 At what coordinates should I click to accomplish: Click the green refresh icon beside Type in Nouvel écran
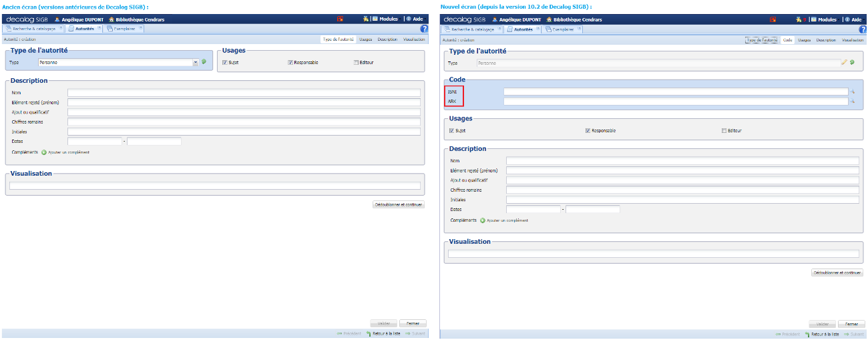click(x=852, y=62)
